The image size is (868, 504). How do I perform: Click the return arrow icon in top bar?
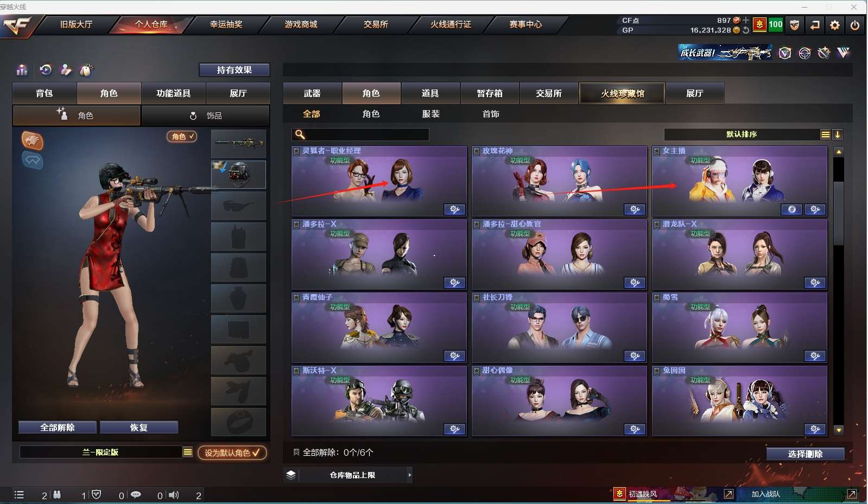(x=815, y=25)
